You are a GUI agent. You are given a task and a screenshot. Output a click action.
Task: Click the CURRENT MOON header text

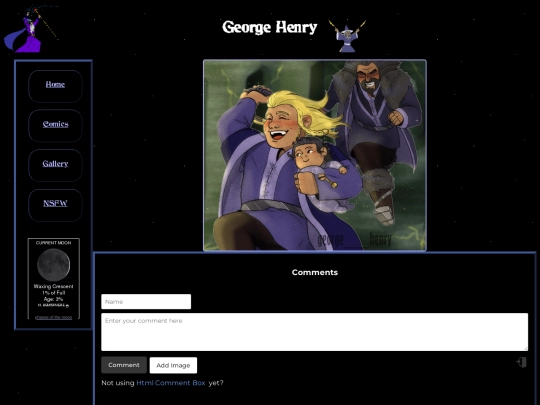pyautogui.click(x=53, y=243)
